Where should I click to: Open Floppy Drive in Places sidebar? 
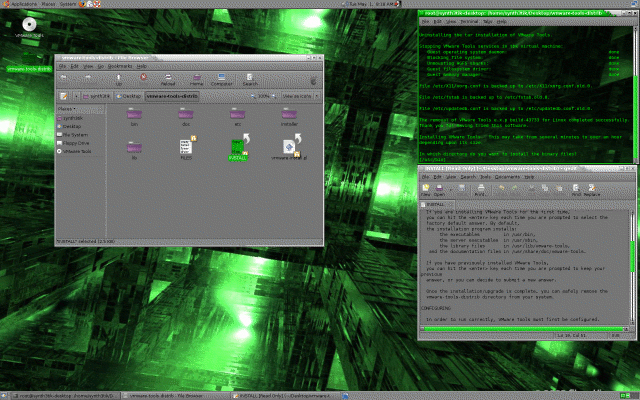tap(73, 143)
